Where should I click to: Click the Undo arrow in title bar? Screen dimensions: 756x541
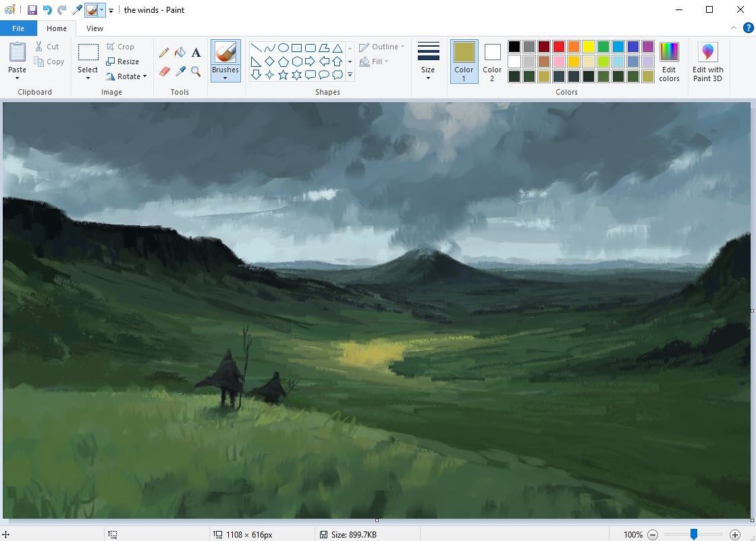point(47,9)
